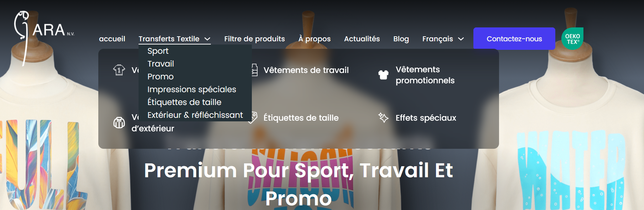This screenshot has width=644, height=210.
Task: Go to the accueil page
Action: point(112,39)
